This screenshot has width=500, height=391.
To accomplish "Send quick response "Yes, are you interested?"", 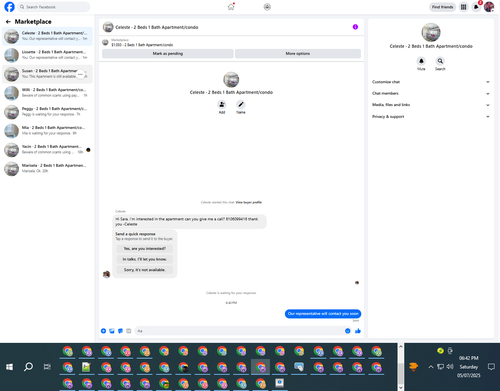I will click(x=145, y=249).
